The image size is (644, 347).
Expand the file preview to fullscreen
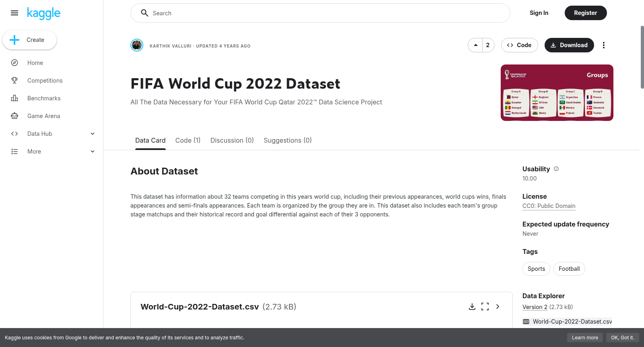485,307
